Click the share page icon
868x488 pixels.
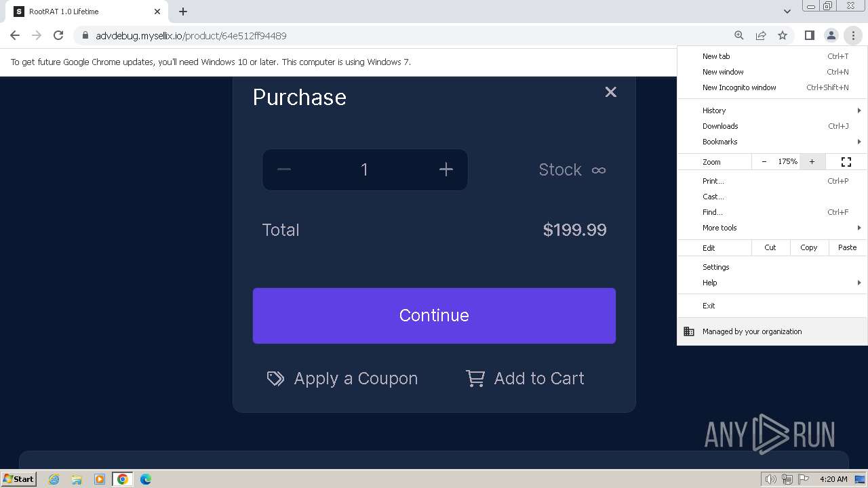click(761, 35)
